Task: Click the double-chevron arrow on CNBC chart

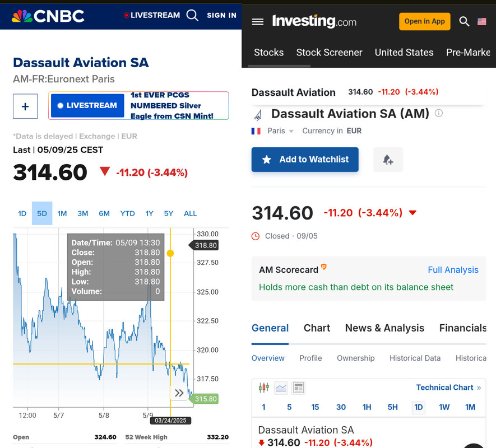Action: pyautogui.click(x=179, y=393)
